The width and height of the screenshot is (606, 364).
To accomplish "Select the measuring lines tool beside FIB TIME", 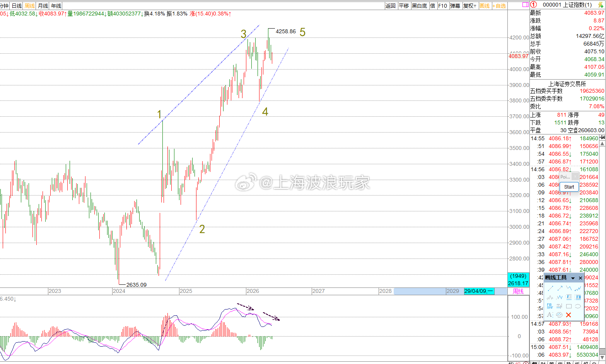I will point(560,306).
